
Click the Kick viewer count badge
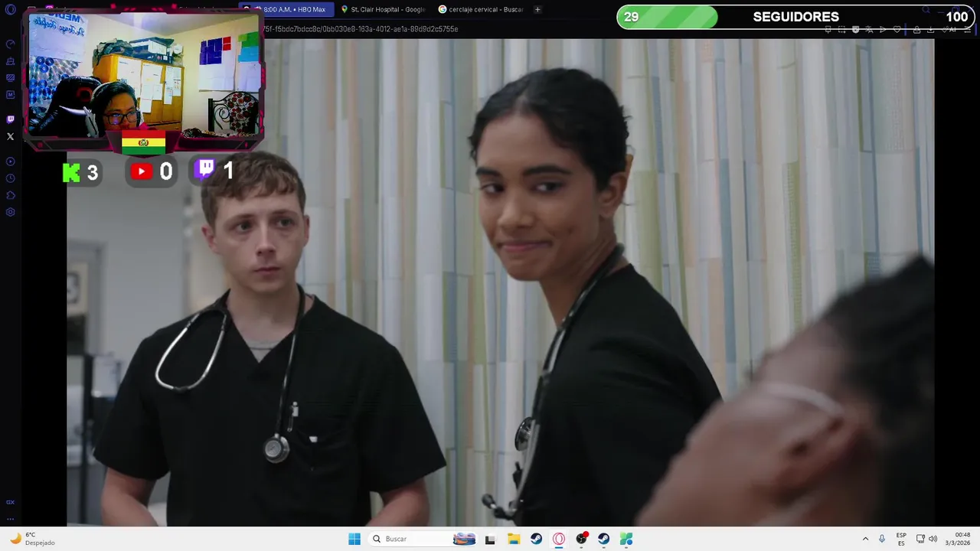(81, 172)
